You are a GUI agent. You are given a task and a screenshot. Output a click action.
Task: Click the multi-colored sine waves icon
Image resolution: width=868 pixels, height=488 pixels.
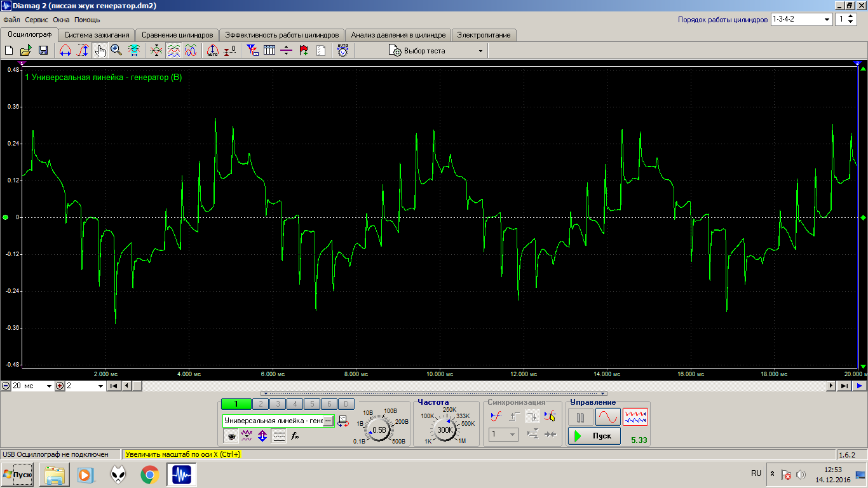pos(190,50)
